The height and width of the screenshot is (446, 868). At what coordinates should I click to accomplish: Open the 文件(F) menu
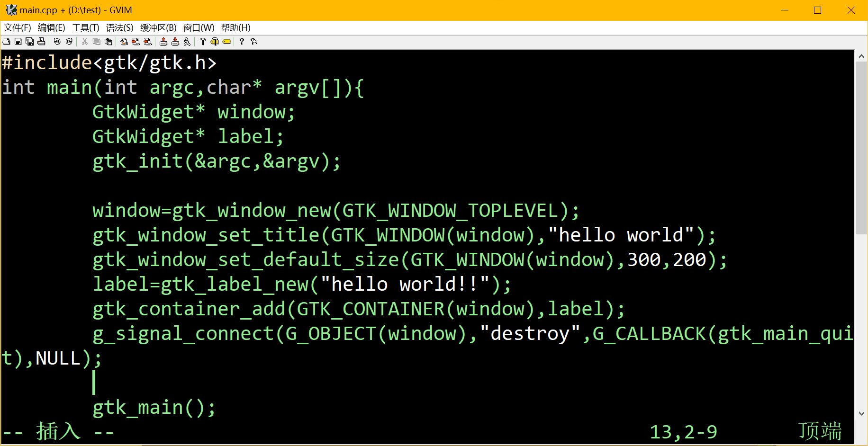click(x=18, y=28)
